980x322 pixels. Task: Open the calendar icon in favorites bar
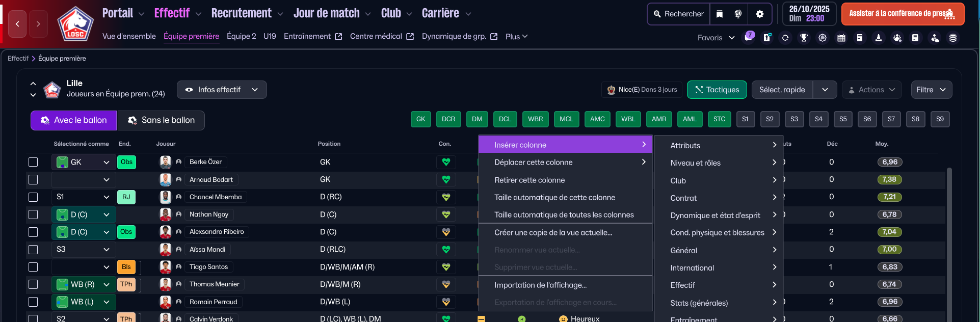click(841, 38)
